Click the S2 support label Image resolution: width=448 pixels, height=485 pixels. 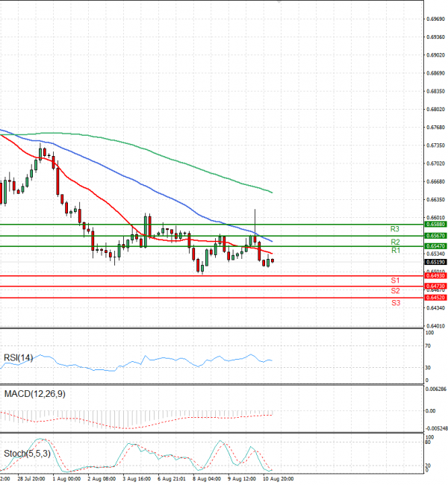396,291
